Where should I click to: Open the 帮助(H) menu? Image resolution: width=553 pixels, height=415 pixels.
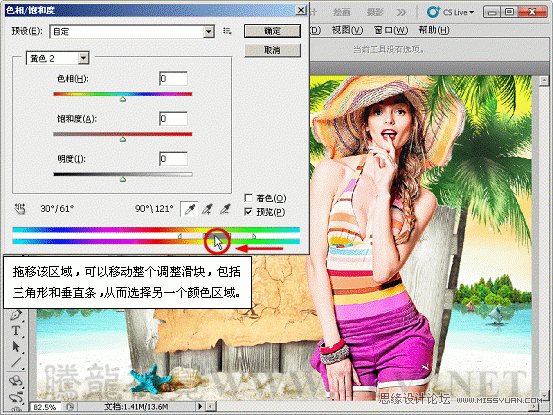click(434, 30)
